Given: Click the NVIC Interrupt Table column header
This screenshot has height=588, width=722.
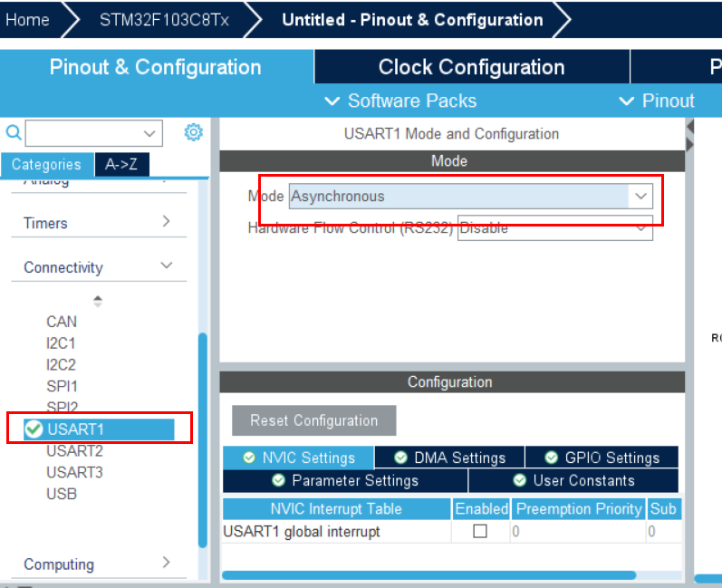Looking at the screenshot, I should pyautogui.click(x=337, y=509).
